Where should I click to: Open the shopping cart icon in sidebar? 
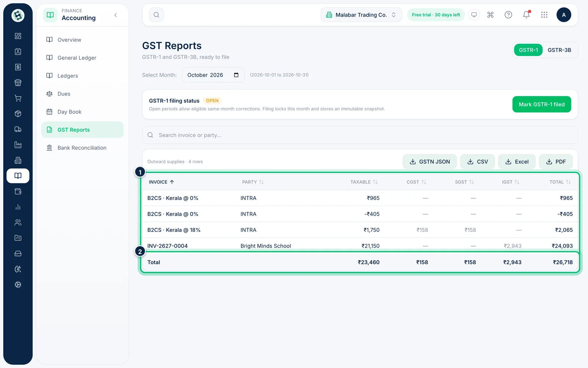click(18, 98)
